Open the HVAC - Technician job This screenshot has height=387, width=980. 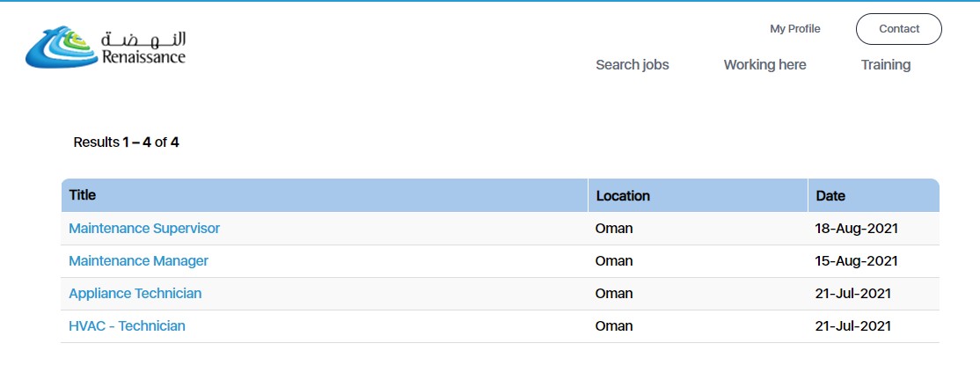point(127,325)
